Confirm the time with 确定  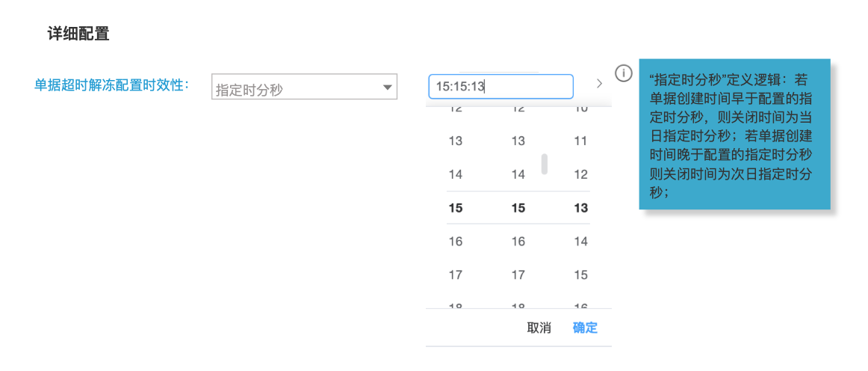coord(585,328)
